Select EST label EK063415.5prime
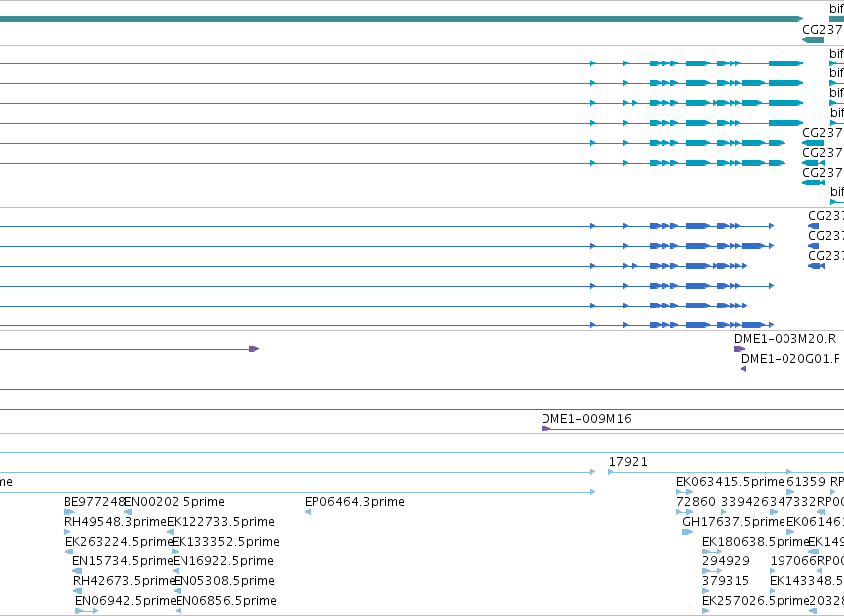 (x=730, y=482)
